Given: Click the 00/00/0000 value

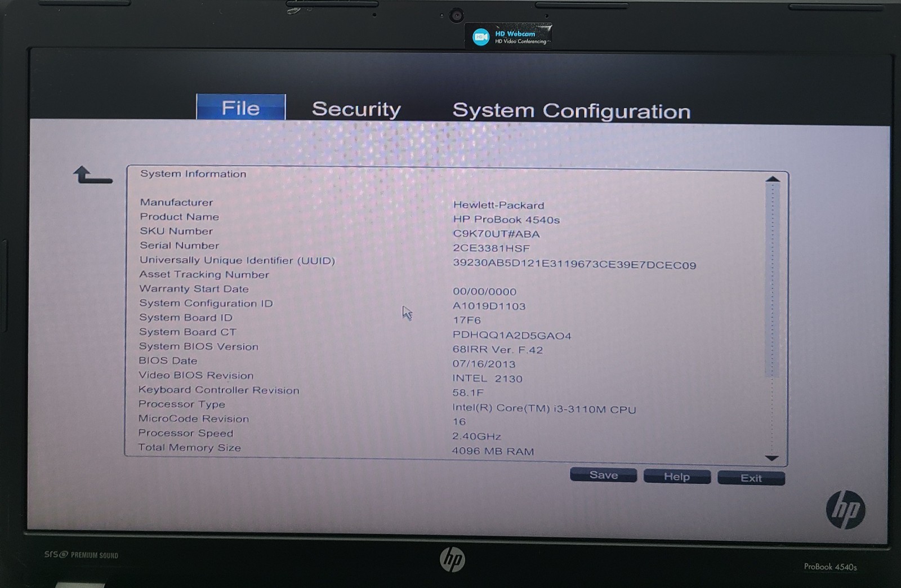Looking at the screenshot, I should tap(485, 292).
